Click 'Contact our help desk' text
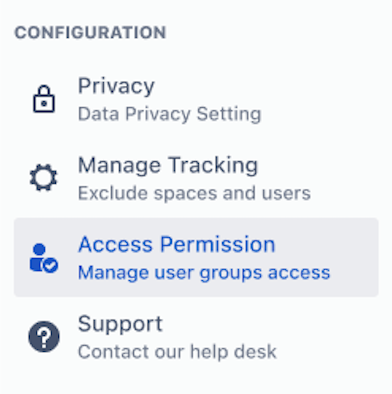 click(x=177, y=351)
